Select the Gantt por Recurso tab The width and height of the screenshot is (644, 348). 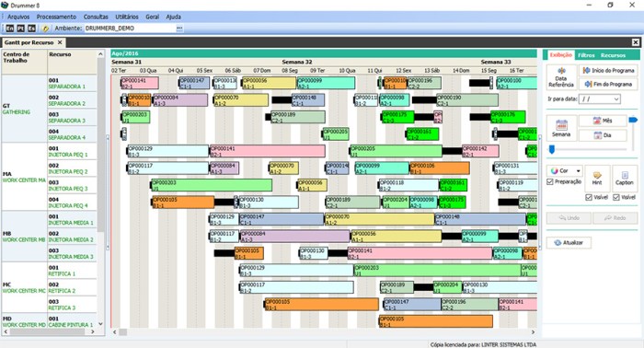(29, 42)
